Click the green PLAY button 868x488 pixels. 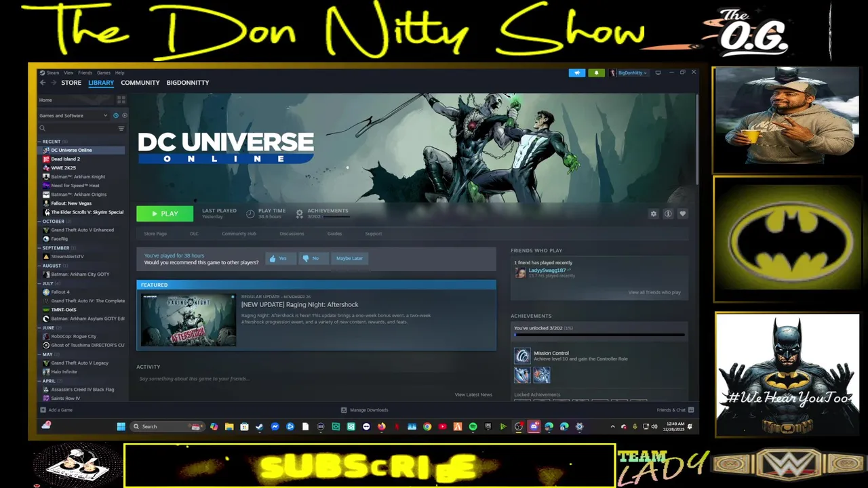click(x=165, y=213)
